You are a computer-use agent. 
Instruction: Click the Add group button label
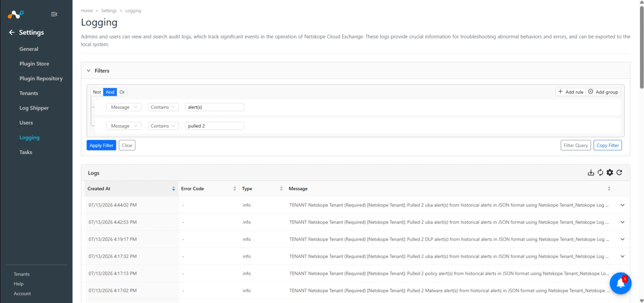(x=607, y=92)
